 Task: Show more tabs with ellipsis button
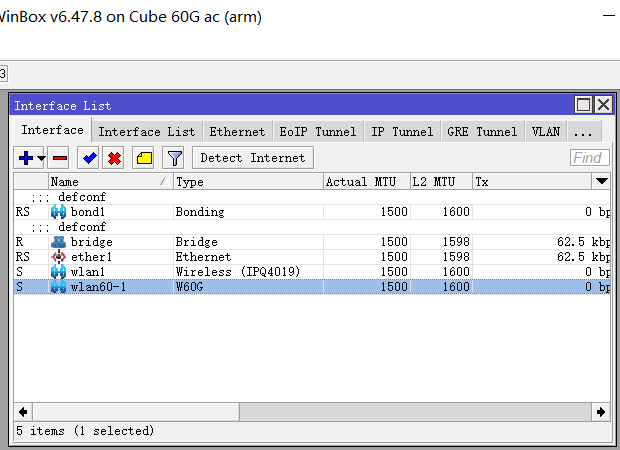pos(583,131)
